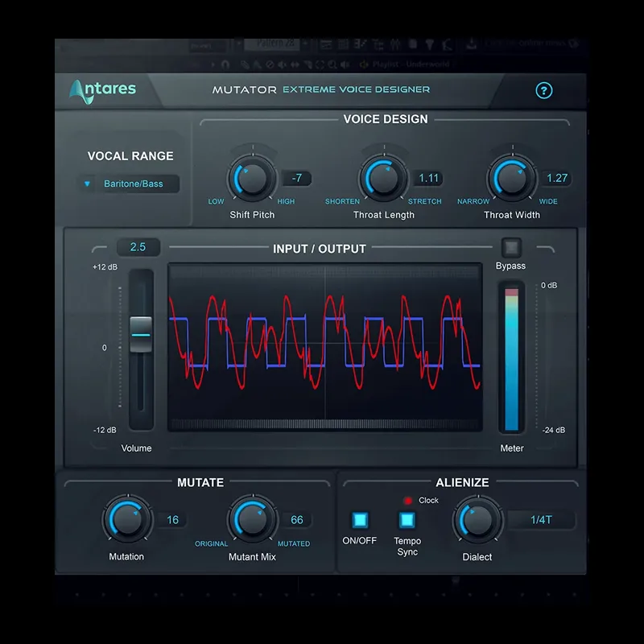644x644 pixels.
Task: Select the Throat Width value field 1.27
Action: coord(556,178)
